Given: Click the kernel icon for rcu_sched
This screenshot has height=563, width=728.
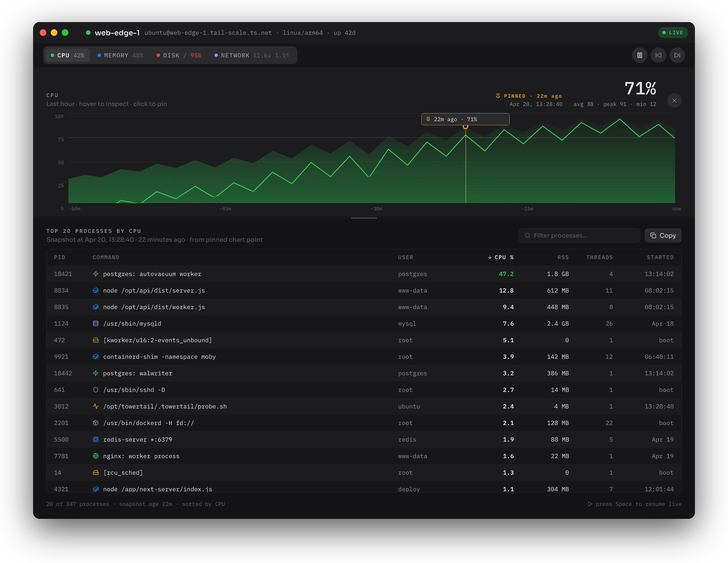Looking at the screenshot, I should (x=96, y=472).
